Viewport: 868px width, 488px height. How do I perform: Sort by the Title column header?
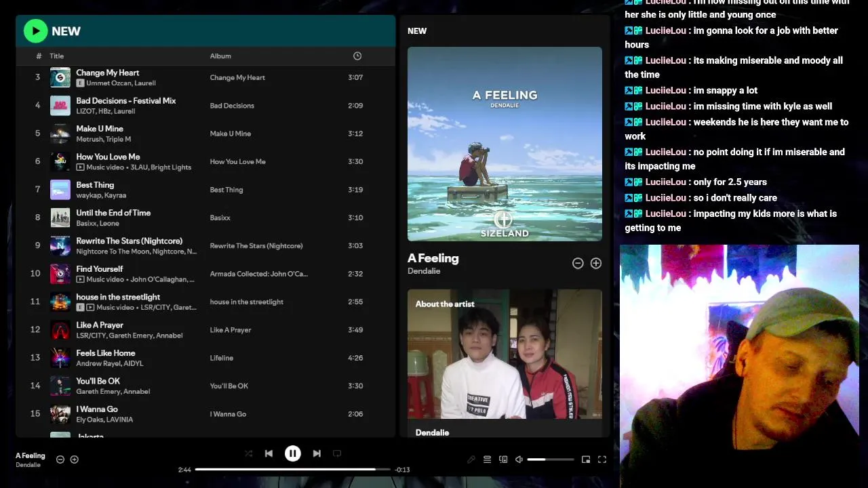click(x=56, y=56)
